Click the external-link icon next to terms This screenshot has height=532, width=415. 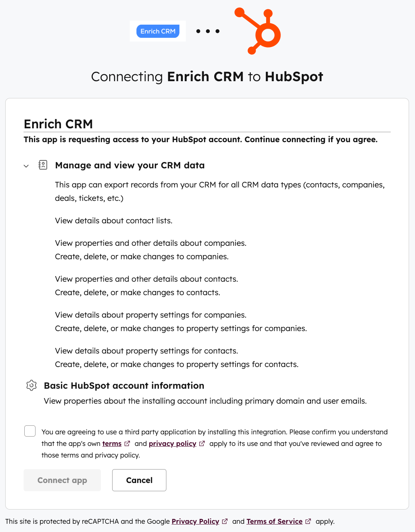[x=127, y=443]
